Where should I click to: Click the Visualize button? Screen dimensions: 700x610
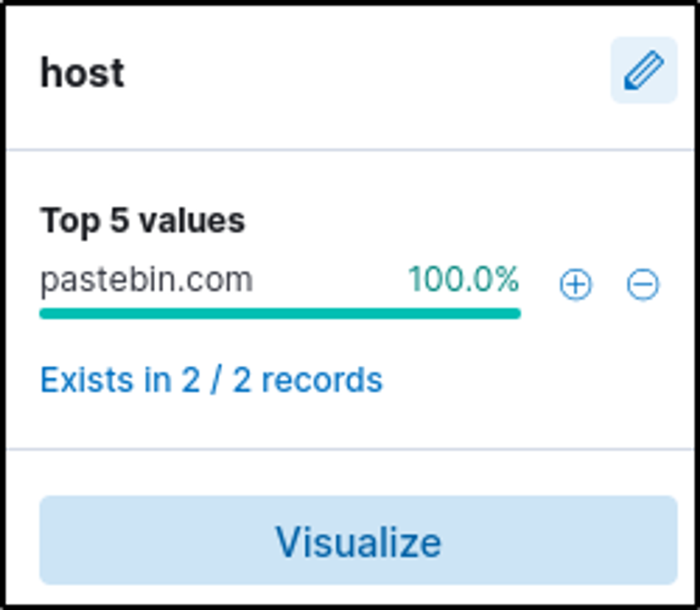click(358, 541)
